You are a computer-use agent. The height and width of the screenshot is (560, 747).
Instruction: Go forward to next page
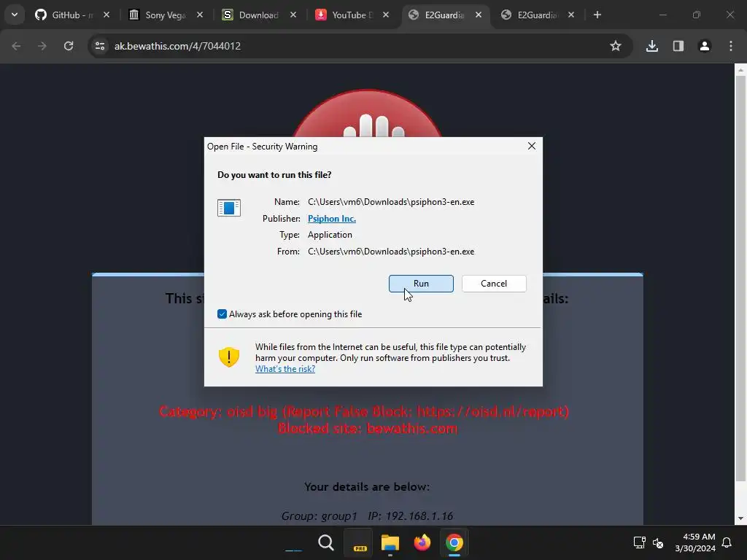(x=42, y=46)
